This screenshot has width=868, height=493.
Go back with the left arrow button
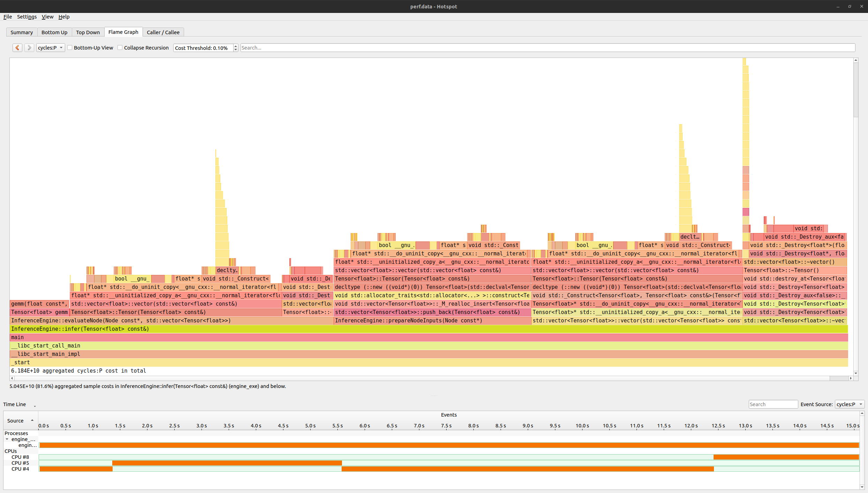(17, 48)
